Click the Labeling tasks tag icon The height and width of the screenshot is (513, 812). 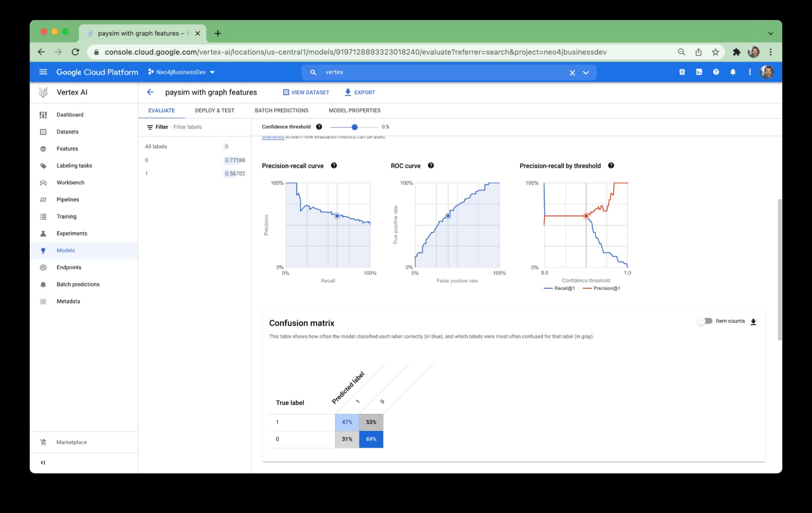pos(43,166)
